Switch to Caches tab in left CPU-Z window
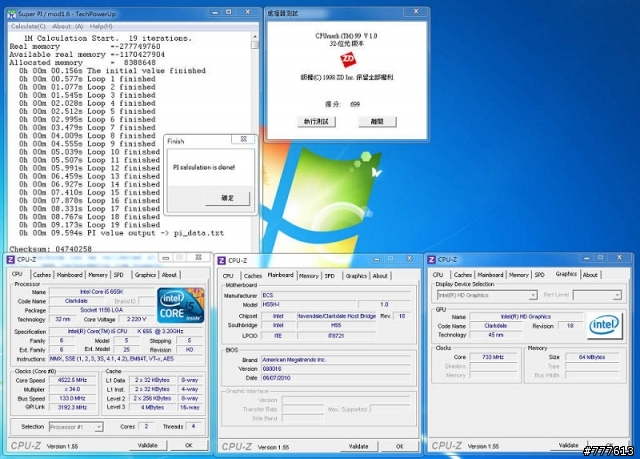The image size is (640, 459). tap(42, 275)
